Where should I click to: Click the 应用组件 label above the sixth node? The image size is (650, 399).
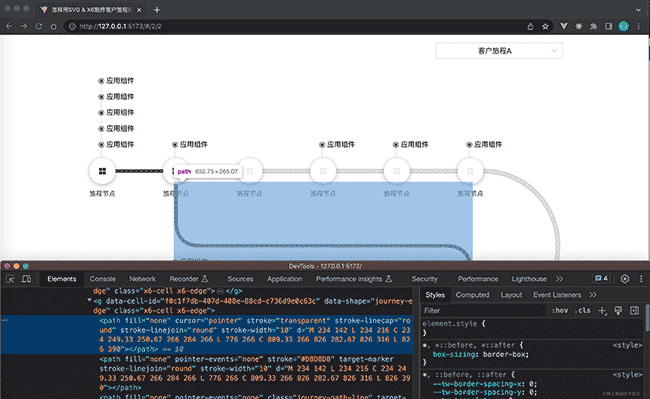[488, 145]
